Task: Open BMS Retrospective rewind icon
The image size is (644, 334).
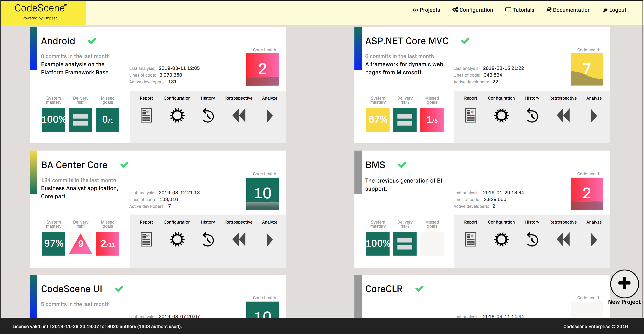Action: (x=563, y=239)
